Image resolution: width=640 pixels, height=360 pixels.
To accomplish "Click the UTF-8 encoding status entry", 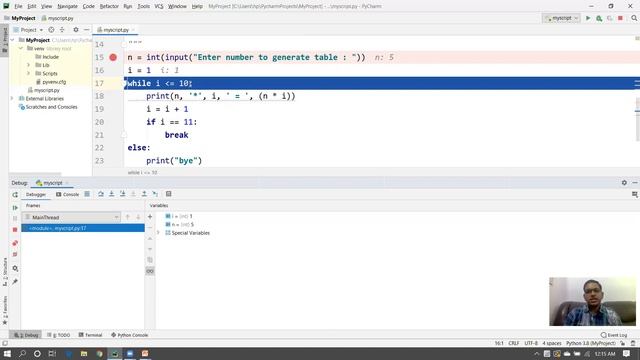I will click(x=531, y=343).
